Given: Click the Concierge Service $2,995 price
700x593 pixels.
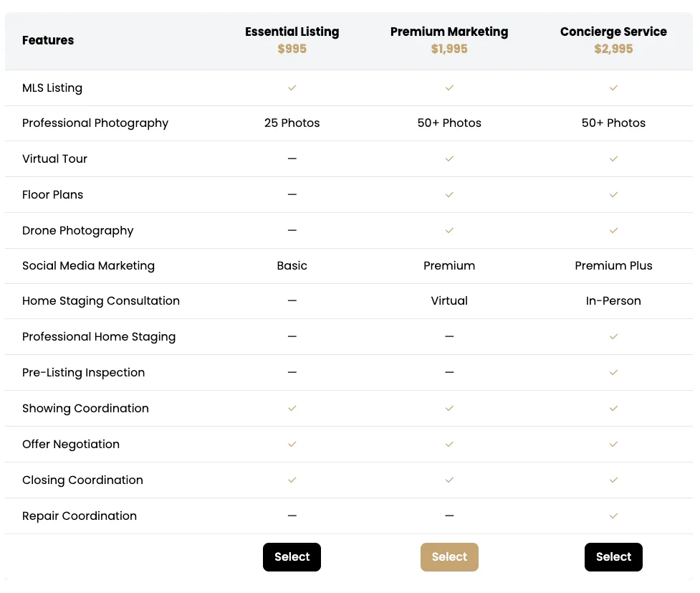Looking at the screenshot, I should pos(613,49).
